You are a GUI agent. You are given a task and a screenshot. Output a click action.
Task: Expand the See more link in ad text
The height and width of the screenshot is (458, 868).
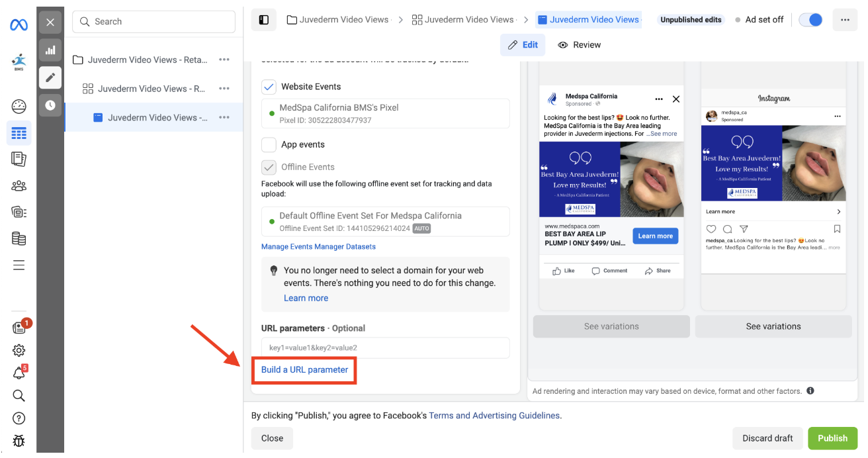point(664,134)
